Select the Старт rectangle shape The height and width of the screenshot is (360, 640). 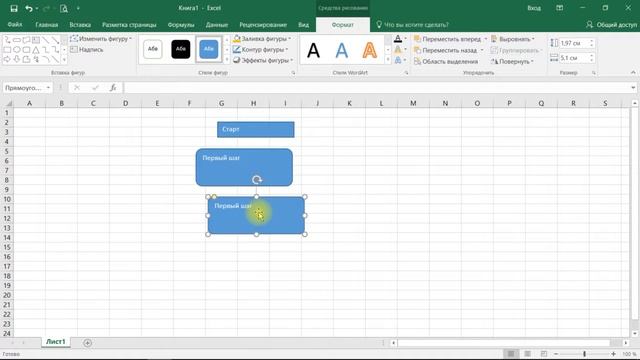[x=256, y=129]
